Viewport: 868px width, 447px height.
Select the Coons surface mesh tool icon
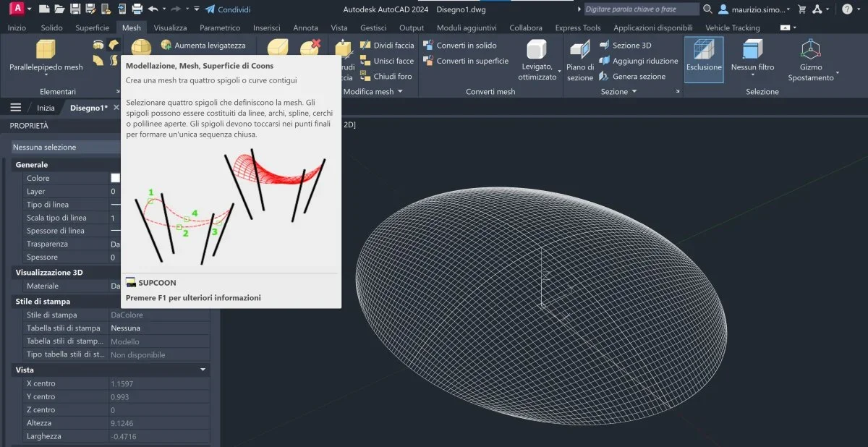pyautogui.click(x=114, y=45)
